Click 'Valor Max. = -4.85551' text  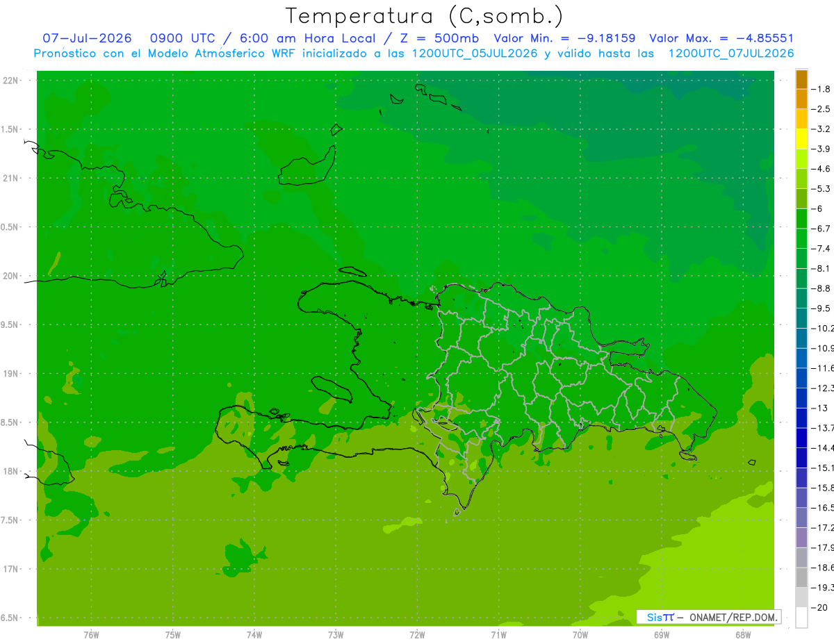click(x=721, y=38)
